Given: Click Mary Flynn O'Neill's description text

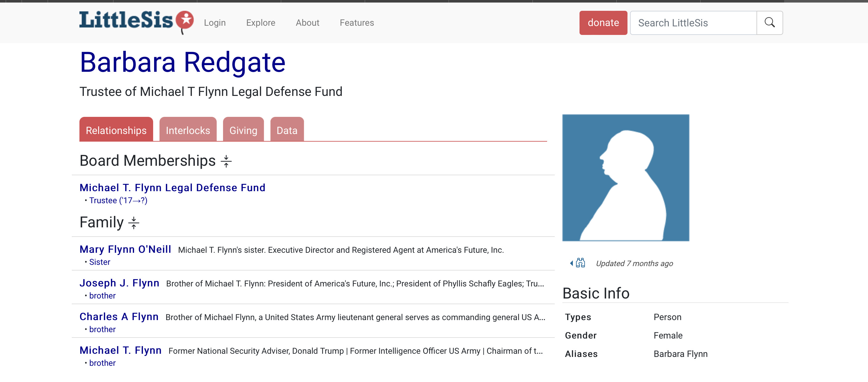Looking at the screenshot, I should 341,250.
